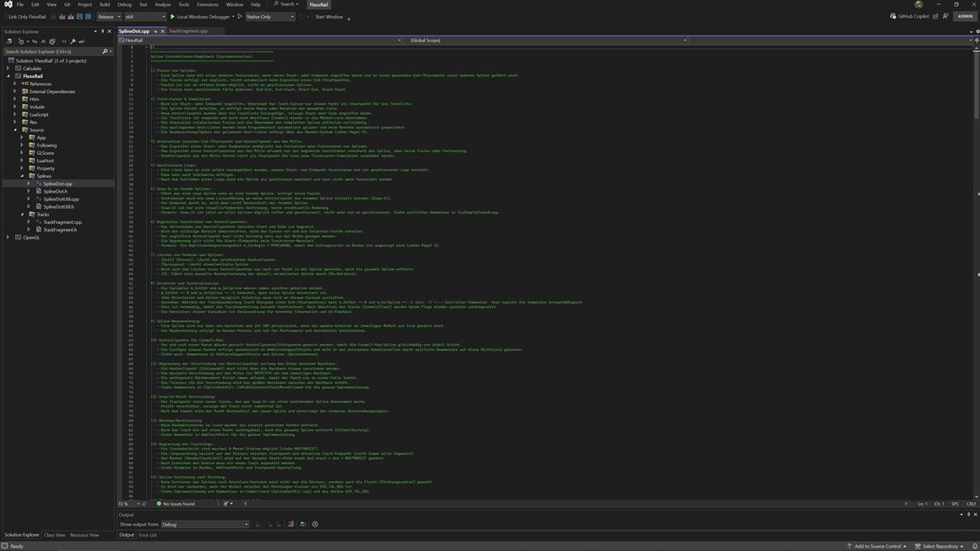
Task: Open the (Global Scope) navigation dropdown
Action: (x=548, y=40)
